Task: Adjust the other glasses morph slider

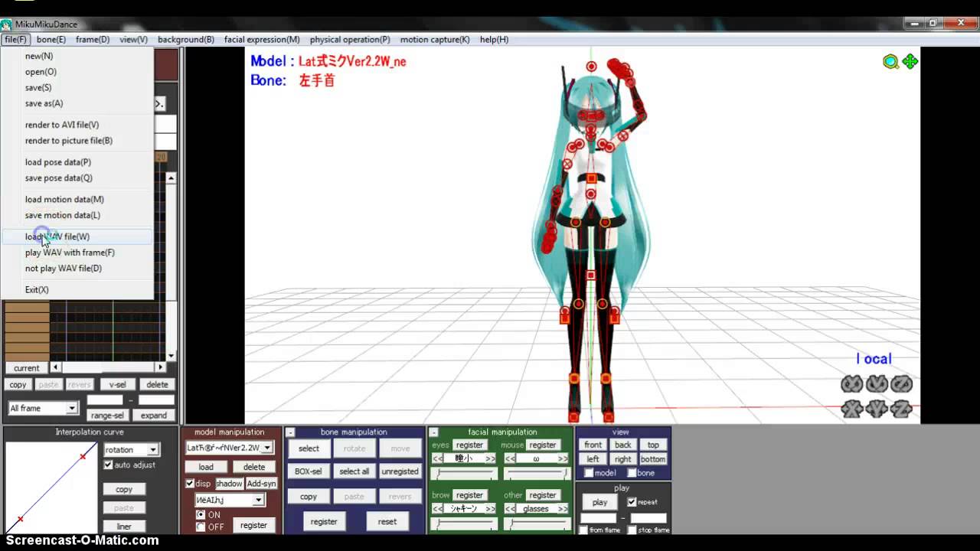Action: (536, 524)
